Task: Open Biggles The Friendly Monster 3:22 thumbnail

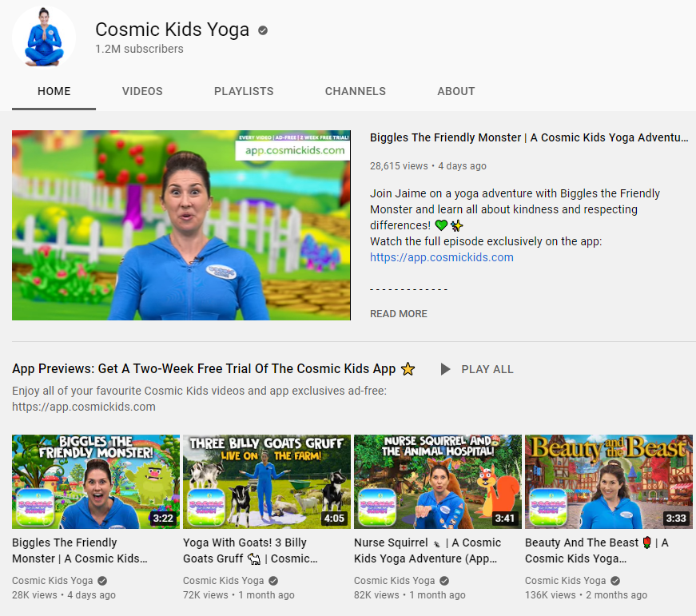Action: (96, 482)
